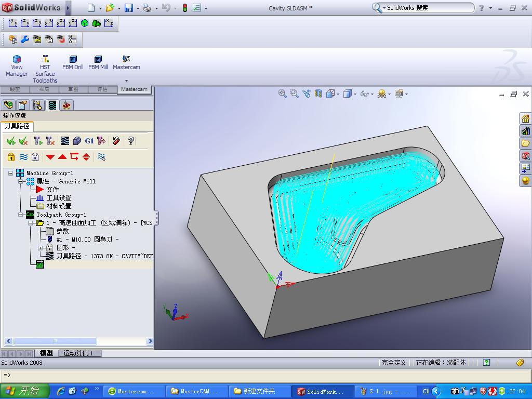Click Zoom to Fit in view toolbar
The width and height of the screenshot is (532, 399).
282,94
